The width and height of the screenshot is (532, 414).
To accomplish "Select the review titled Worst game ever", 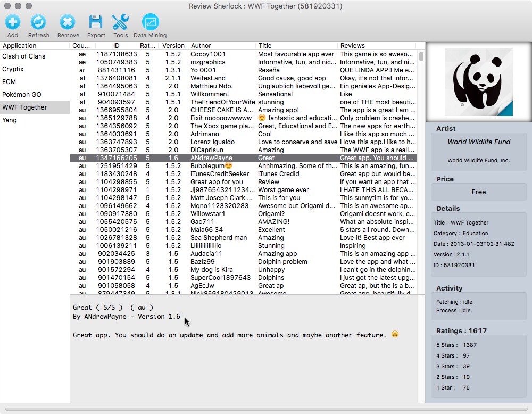I will click(x=244, y=189).
